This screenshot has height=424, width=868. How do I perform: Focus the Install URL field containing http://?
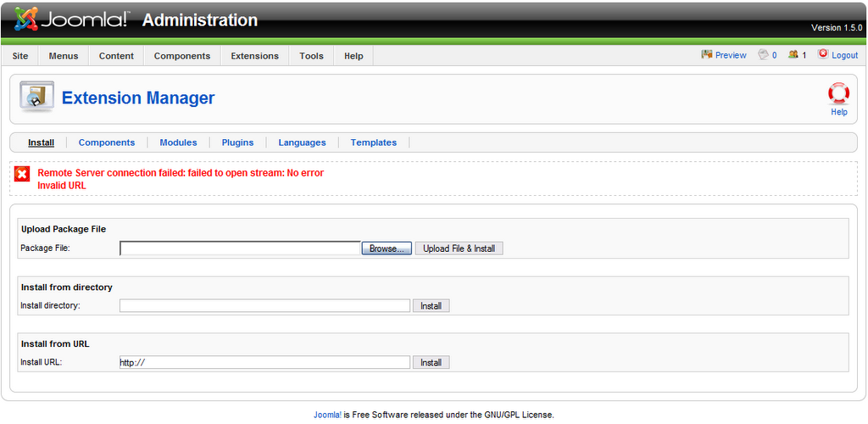[264, 363]
